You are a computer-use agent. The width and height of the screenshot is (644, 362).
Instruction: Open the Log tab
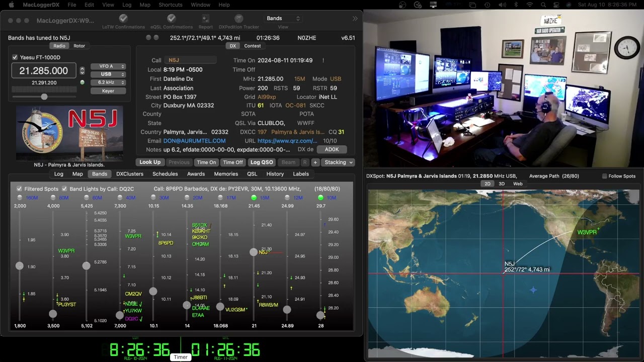59,174
